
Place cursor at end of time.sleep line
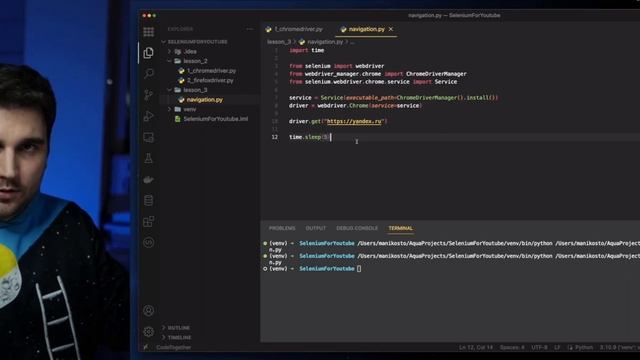330,137
